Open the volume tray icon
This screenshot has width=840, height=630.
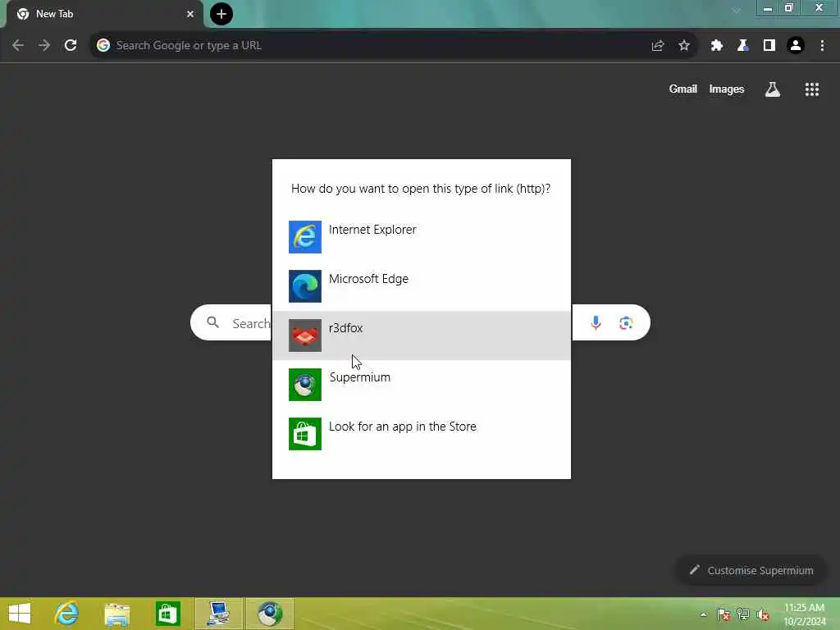(x=763, y=614)
